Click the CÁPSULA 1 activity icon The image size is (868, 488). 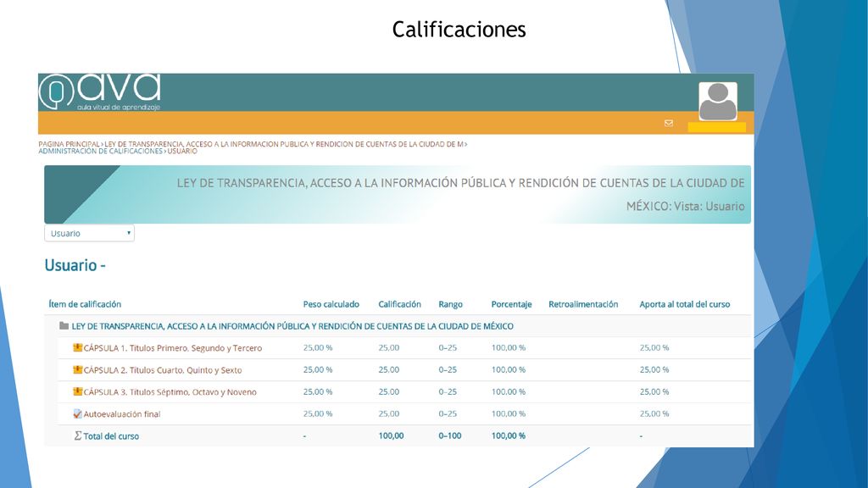click(77, 347)
